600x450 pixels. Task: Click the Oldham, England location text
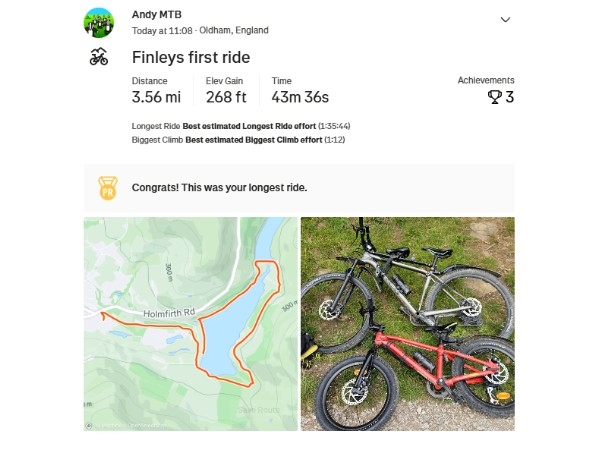pos(234,30)
